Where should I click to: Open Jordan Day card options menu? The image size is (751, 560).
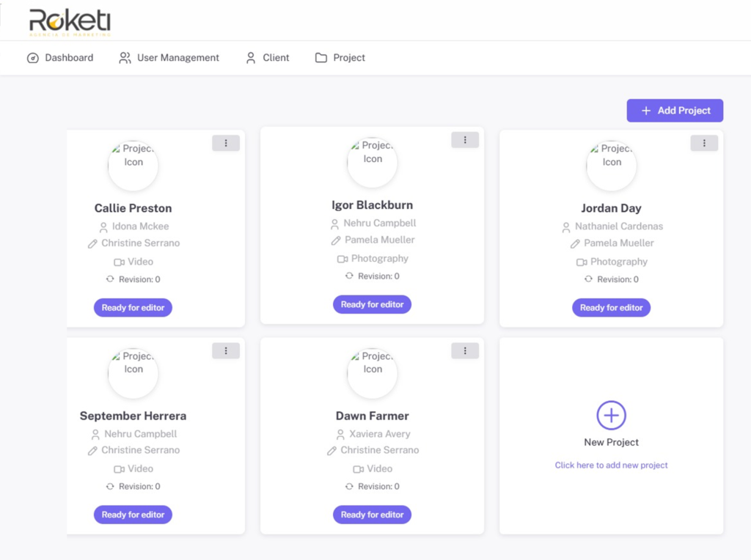(704, 144)
